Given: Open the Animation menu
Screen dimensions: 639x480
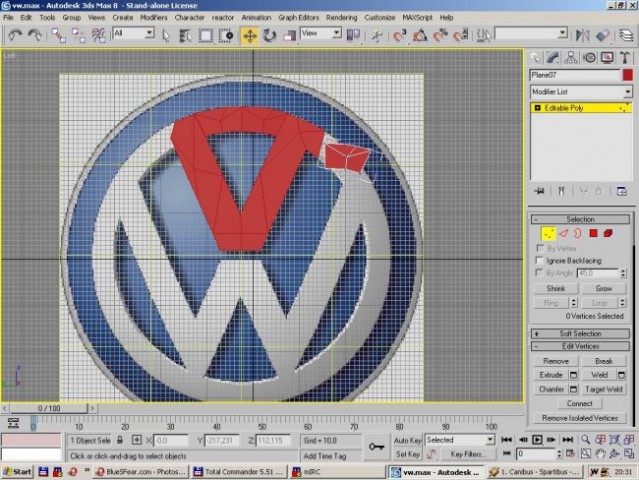Looking at the screenshot, I should 256,18.
